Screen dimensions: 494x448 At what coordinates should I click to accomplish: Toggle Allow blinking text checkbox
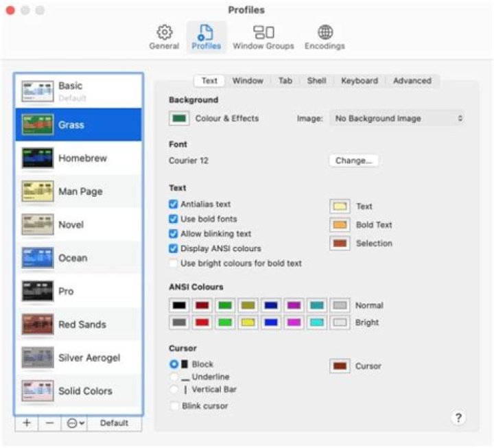pyautogui.click(x=174, y=234)
